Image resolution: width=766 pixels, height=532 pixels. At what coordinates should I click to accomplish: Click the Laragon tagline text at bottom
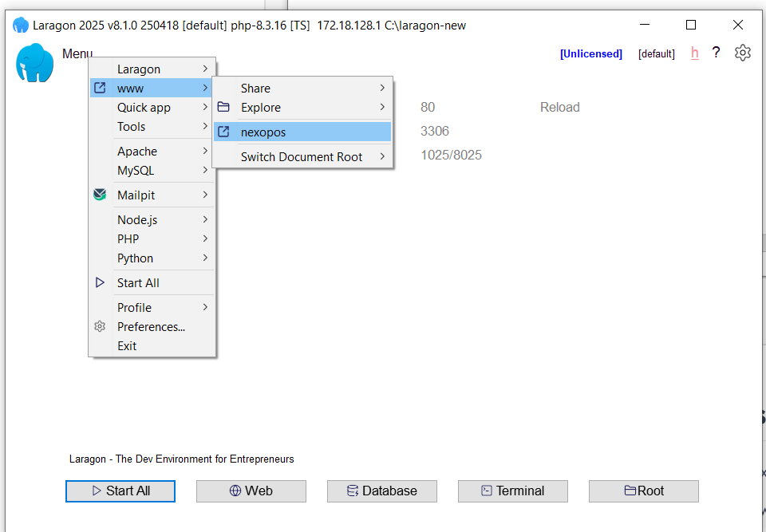coord(182,459)
